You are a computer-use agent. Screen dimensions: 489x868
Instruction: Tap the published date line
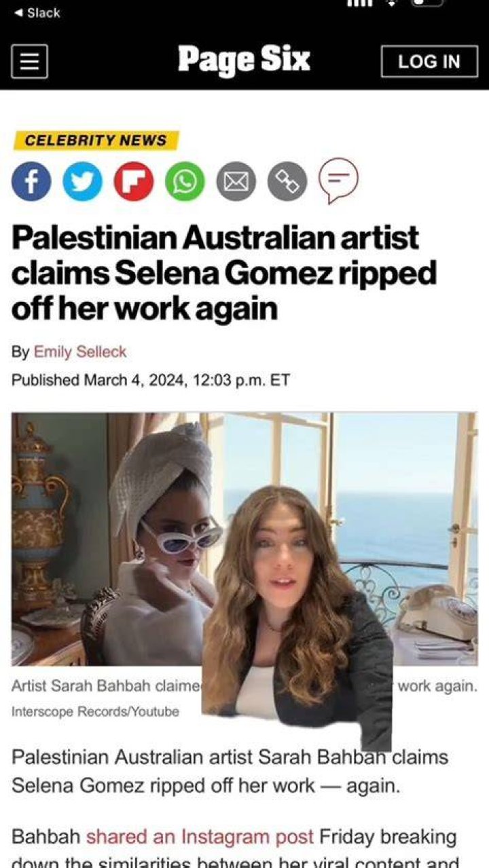pyautogui.click(x=151, y=380)
